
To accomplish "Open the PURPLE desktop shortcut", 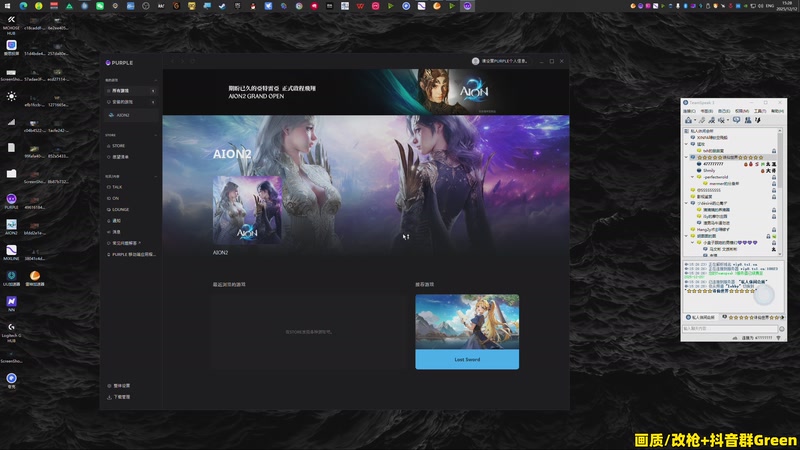I will point(11,201).
